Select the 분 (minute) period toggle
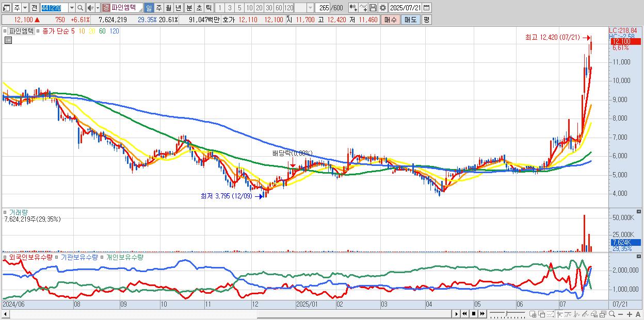The height and width of the screenshot is (320, 644). [189, 8]
